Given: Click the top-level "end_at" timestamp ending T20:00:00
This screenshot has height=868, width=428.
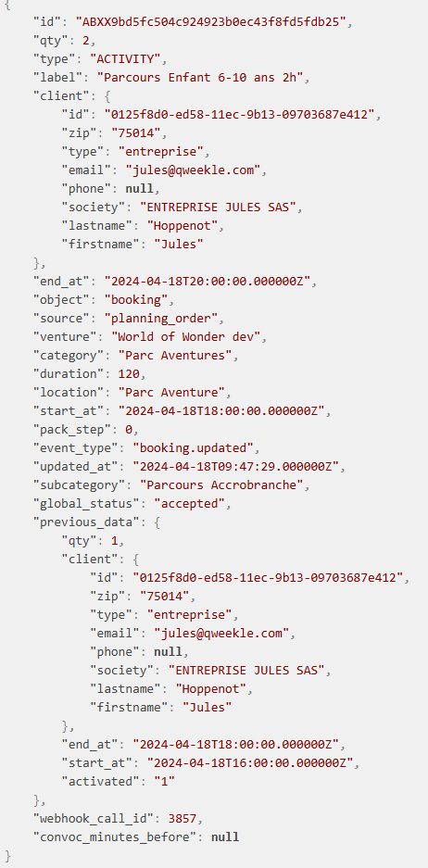Looking at the screenshot, I should point(210,282).
